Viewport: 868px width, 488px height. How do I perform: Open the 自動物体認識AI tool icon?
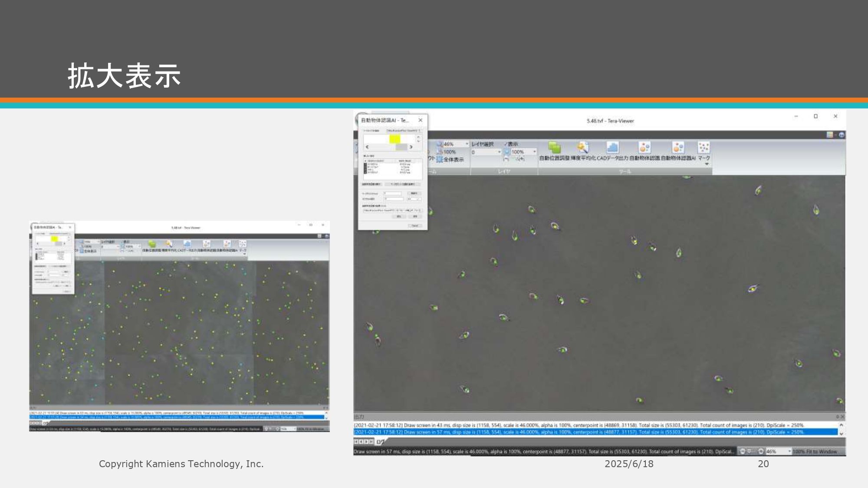tap(678, 148)
